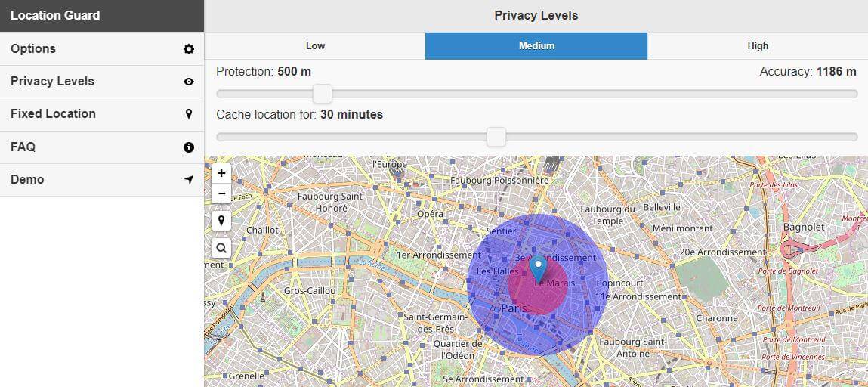Open the map search tool
Image resolution: width=868 pixels, height=387 pixels.
221,248
